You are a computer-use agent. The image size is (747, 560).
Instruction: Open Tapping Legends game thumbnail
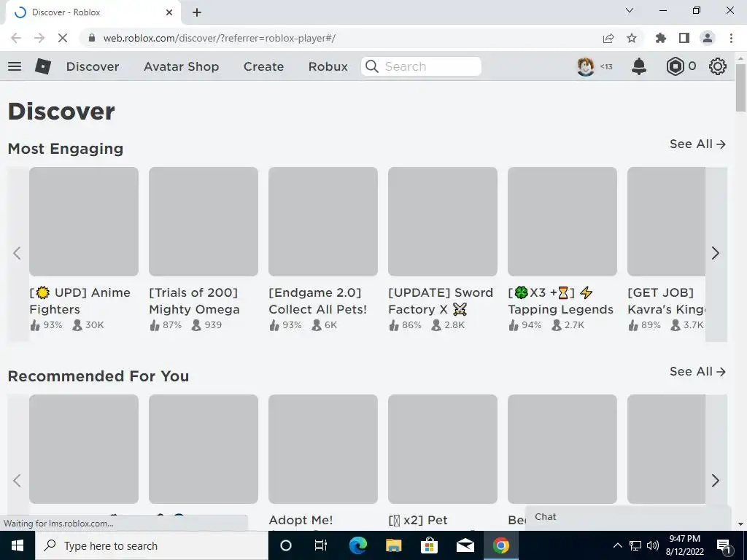coord(562,222)
